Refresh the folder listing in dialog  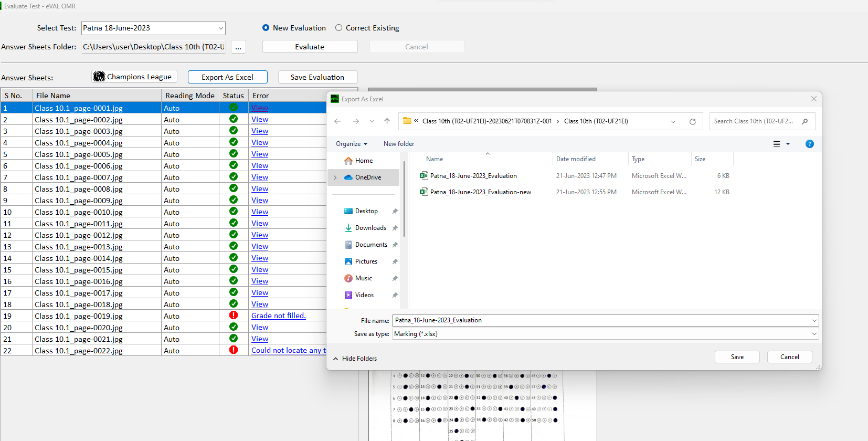(692, 121)
